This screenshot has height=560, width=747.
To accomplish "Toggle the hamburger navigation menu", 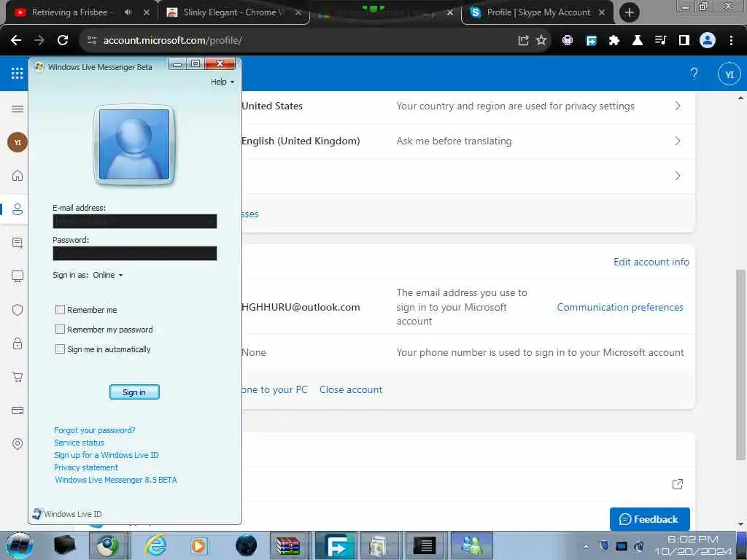I will 18,109.
